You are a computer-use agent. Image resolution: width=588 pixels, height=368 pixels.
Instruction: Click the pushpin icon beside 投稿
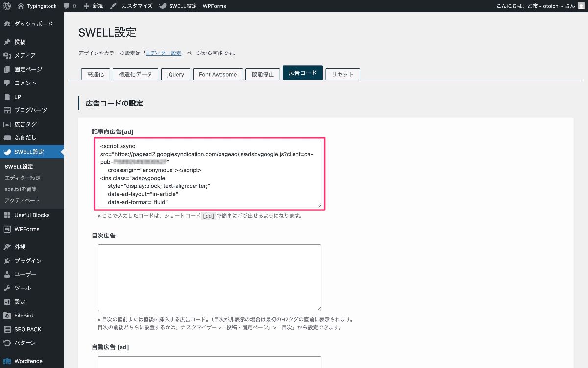[x=7, y=42]
